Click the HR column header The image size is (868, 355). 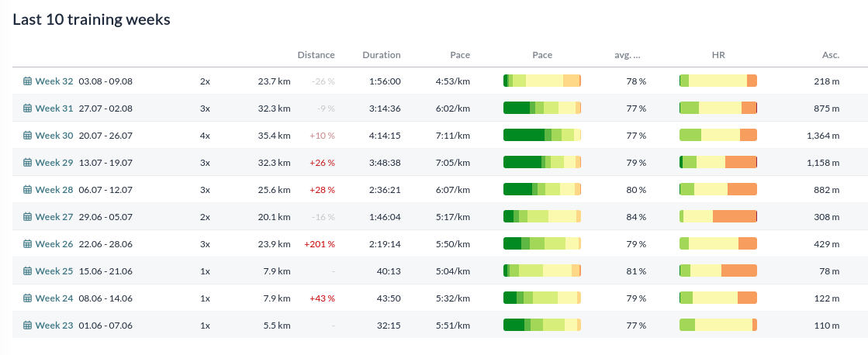[x=718, y=55]
